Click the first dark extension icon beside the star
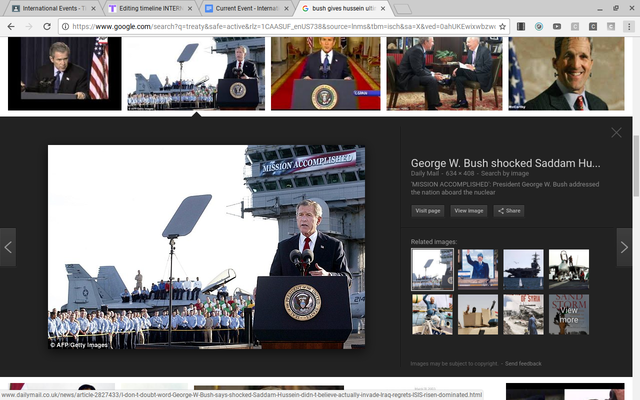This screenshot has width=640, height=400. (x=521, y=27)
